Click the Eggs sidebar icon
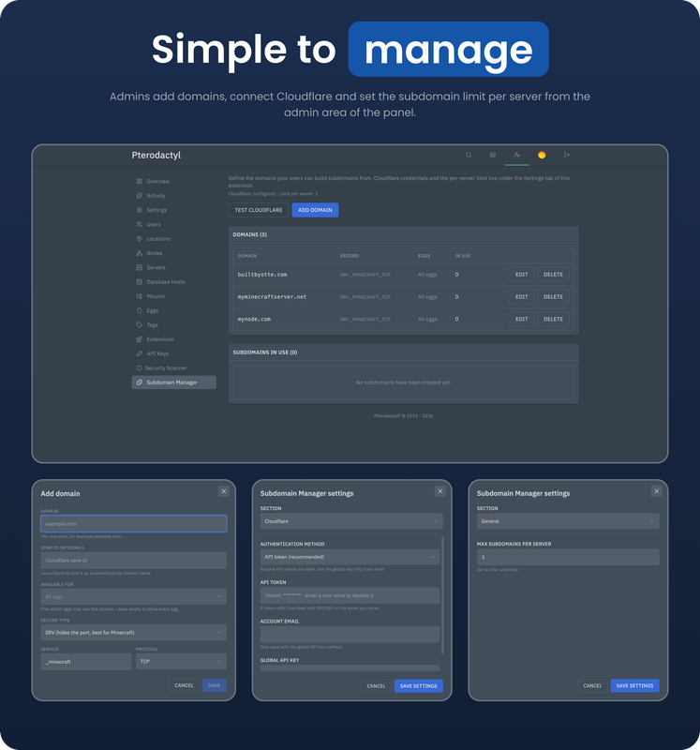The image size is (700, 750). (139, 310)
